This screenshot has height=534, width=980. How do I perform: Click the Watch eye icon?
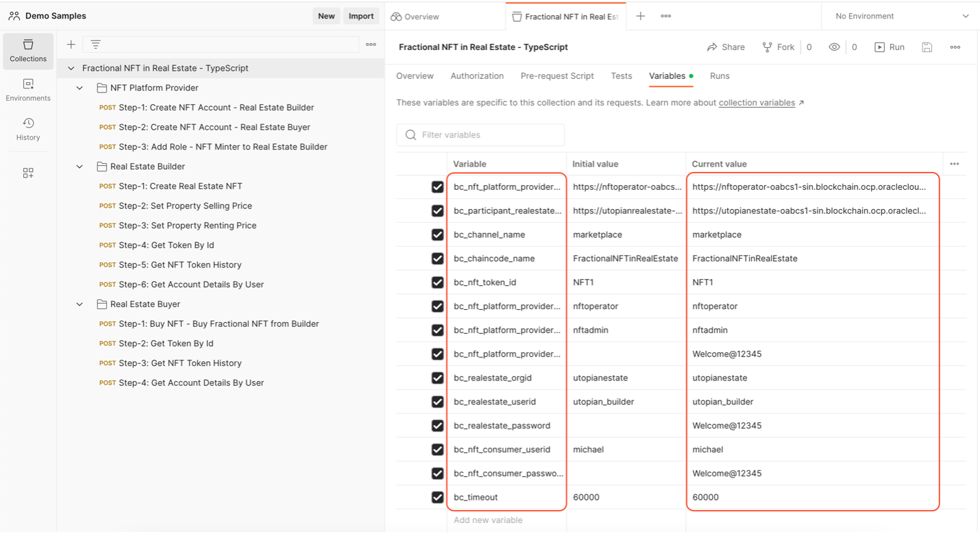834,47
